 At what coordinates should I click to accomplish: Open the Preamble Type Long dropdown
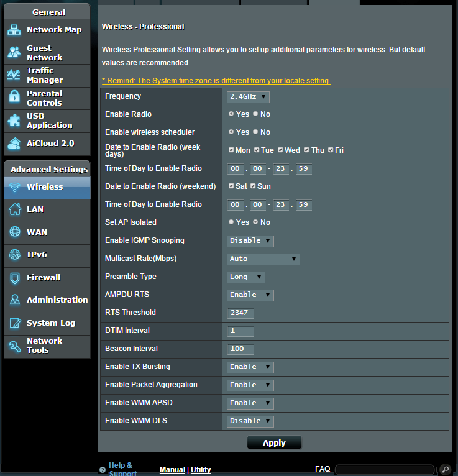coord(246,277)
